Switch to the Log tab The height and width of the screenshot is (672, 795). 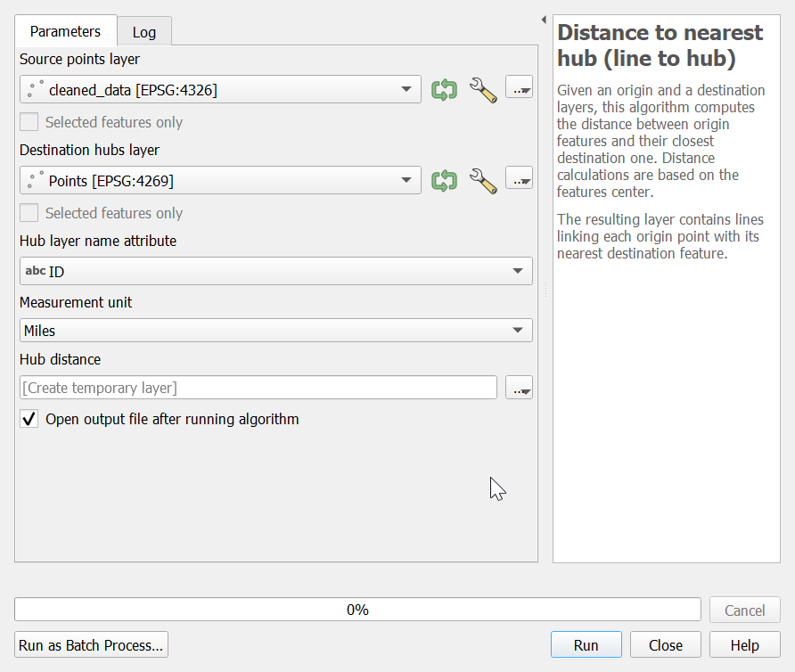144,32
